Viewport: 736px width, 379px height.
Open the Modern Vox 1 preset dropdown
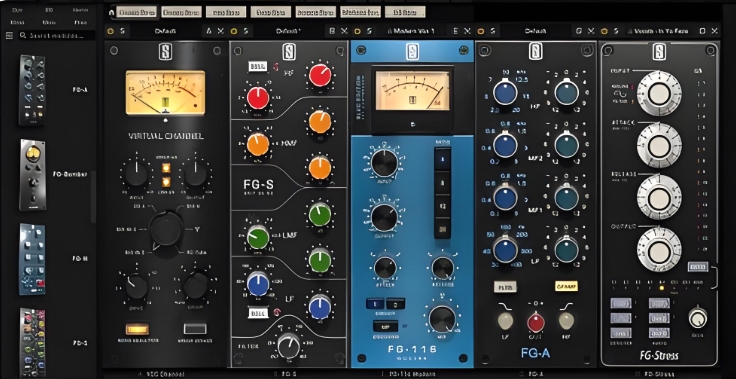tap(411, 31)
